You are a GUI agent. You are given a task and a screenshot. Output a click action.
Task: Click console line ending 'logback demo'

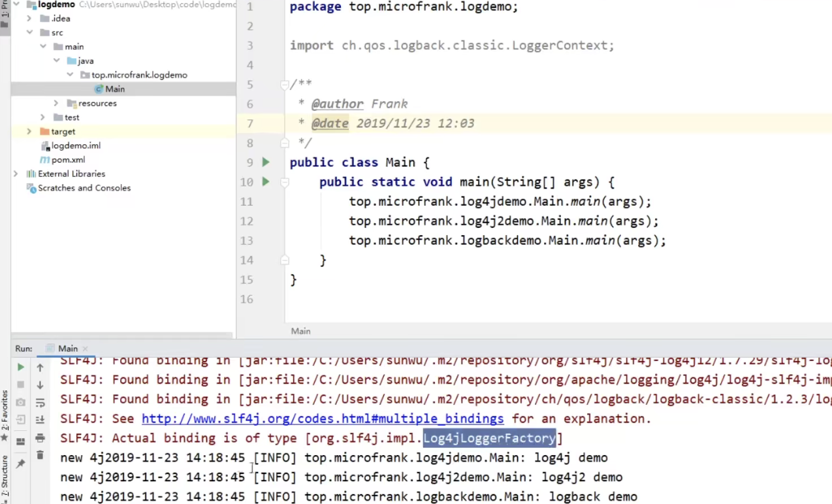point(349,497)
